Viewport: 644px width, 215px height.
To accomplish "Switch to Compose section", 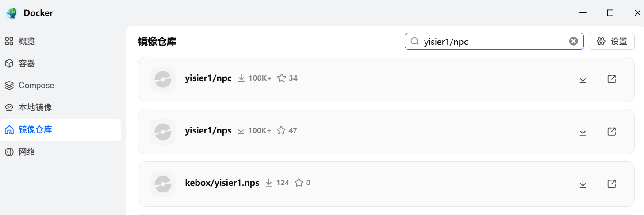I will pyautogui.click(x=36, y=86).
